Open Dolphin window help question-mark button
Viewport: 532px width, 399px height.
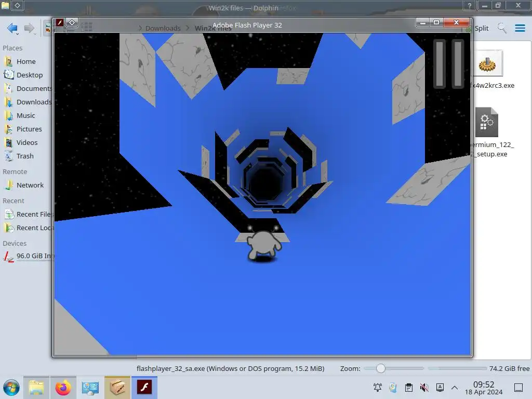click(469, 5)
